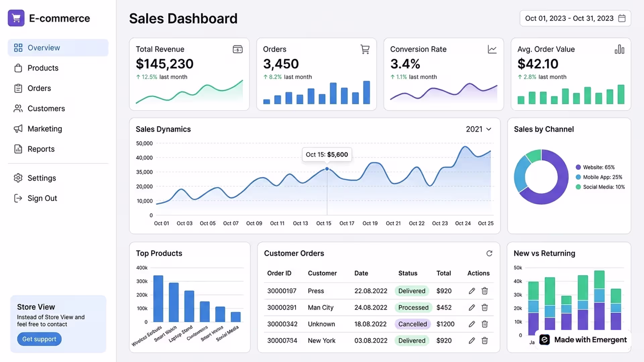
Task: Edit order 30000197 with pencil icon
Action: (x=472, y=291)
